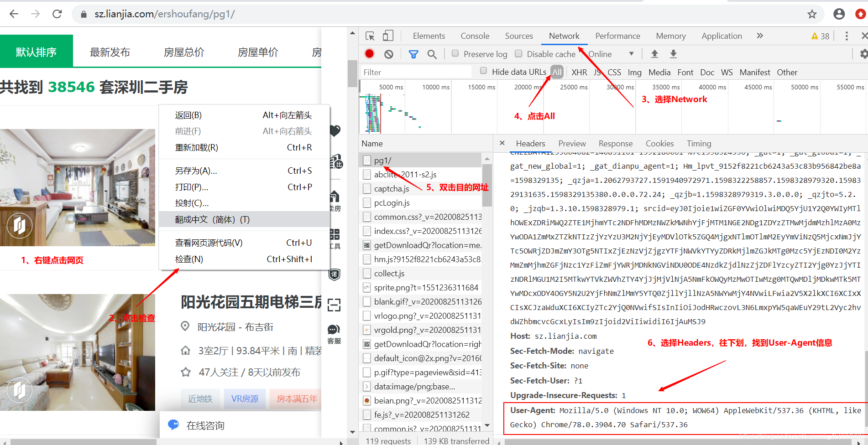Filter requests by Doc type
This screenshot has height=445, width=868.
(x=707, y=72)
